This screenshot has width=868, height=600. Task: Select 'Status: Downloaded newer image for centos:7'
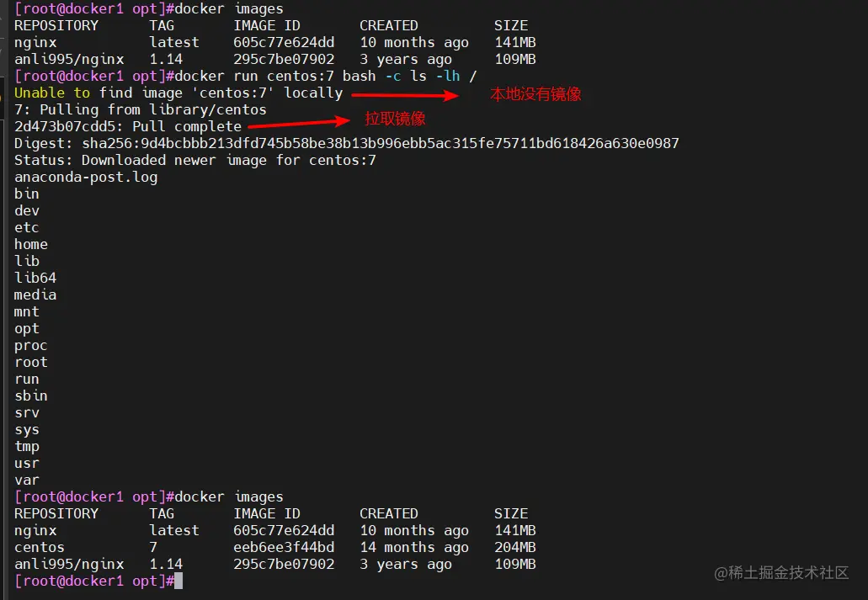pyautogui.click(x=194, y=161)
